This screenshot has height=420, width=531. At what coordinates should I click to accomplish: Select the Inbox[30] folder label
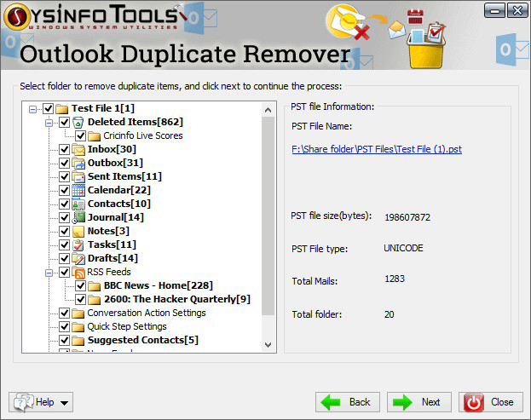pos(112,149)
